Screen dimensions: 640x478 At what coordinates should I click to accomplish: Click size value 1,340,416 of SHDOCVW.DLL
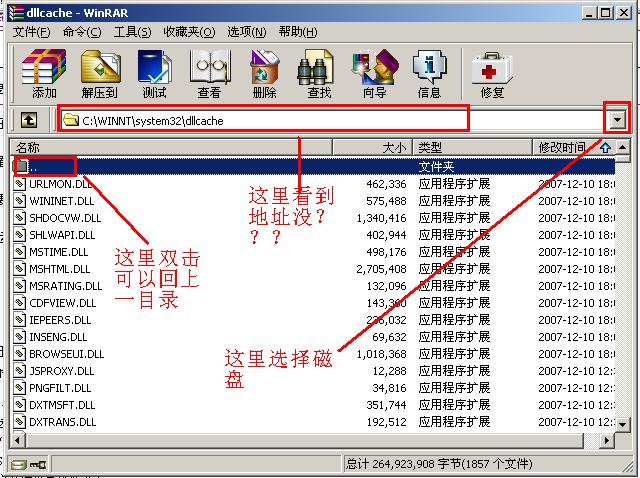(x=381, y=218)
